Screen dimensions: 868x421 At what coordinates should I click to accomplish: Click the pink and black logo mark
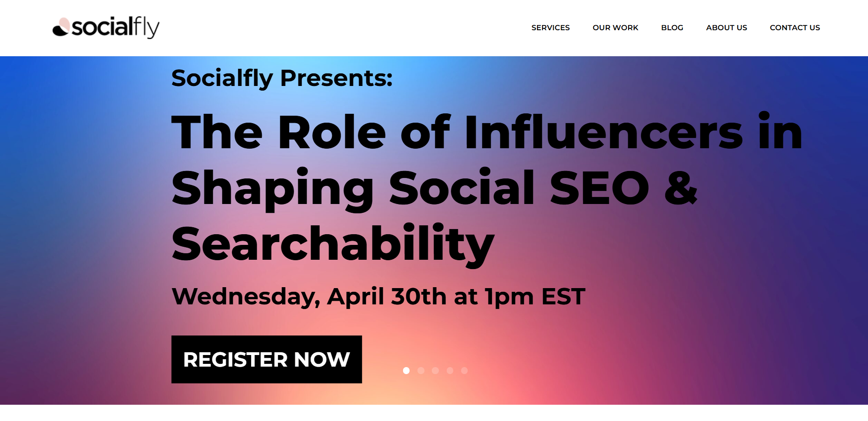[61, 27]
